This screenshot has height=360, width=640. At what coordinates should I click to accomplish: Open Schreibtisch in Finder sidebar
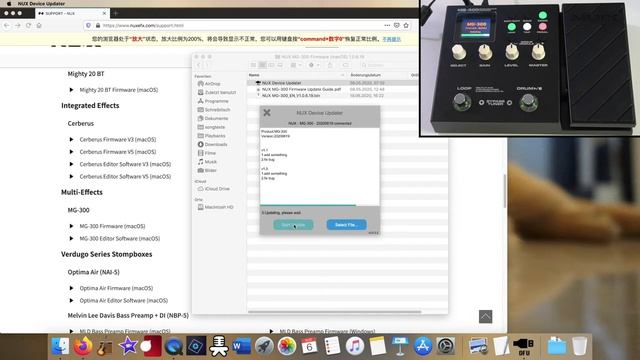coord(214,110)
